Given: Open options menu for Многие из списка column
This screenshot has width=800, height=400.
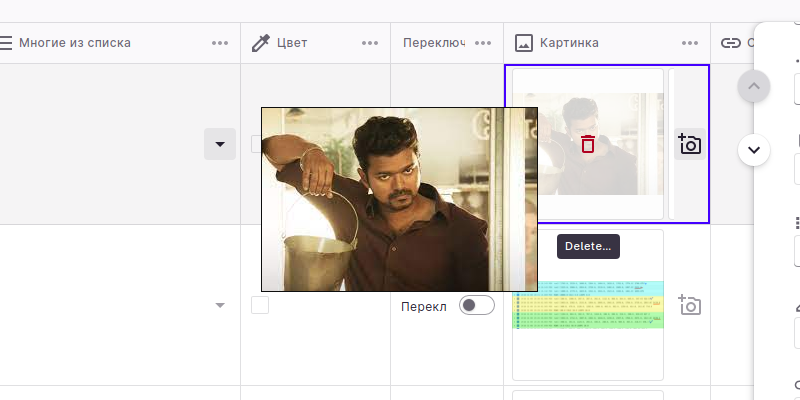Looking at the screenshot, I should tap(220, 43).
